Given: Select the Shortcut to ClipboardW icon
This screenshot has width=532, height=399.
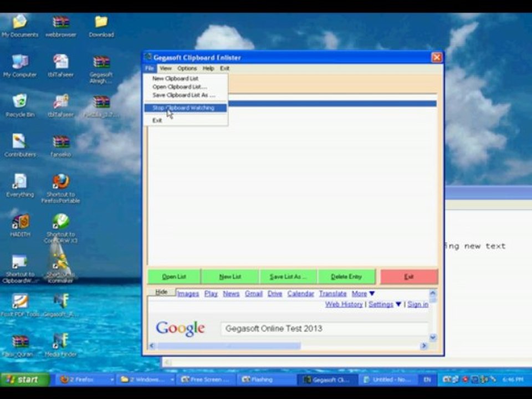Looking at the screenshot, I should coord(20,268).
